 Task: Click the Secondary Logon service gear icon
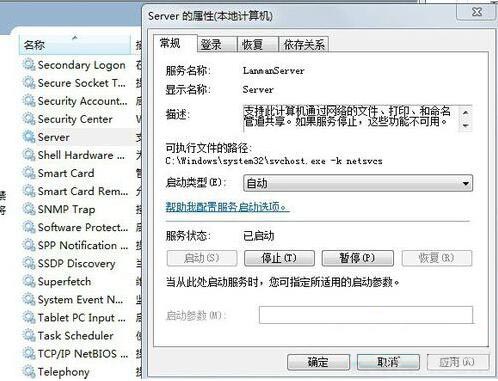pyautogui.click(x=29, y=65)
